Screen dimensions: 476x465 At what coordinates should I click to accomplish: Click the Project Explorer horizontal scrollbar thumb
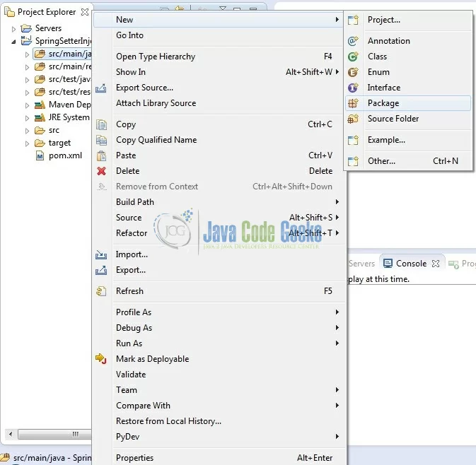tap(54, 434)
